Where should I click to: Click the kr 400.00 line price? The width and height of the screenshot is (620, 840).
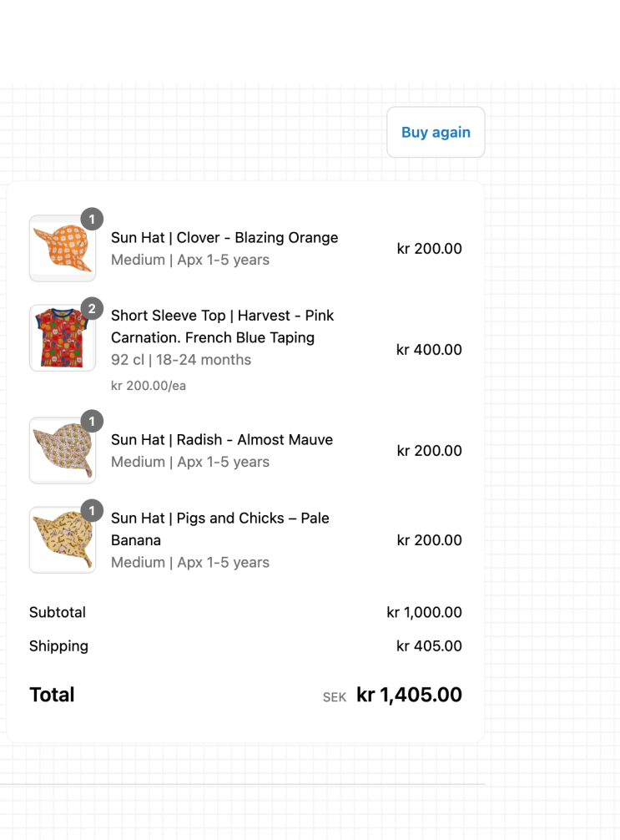(x=429, y=350)
